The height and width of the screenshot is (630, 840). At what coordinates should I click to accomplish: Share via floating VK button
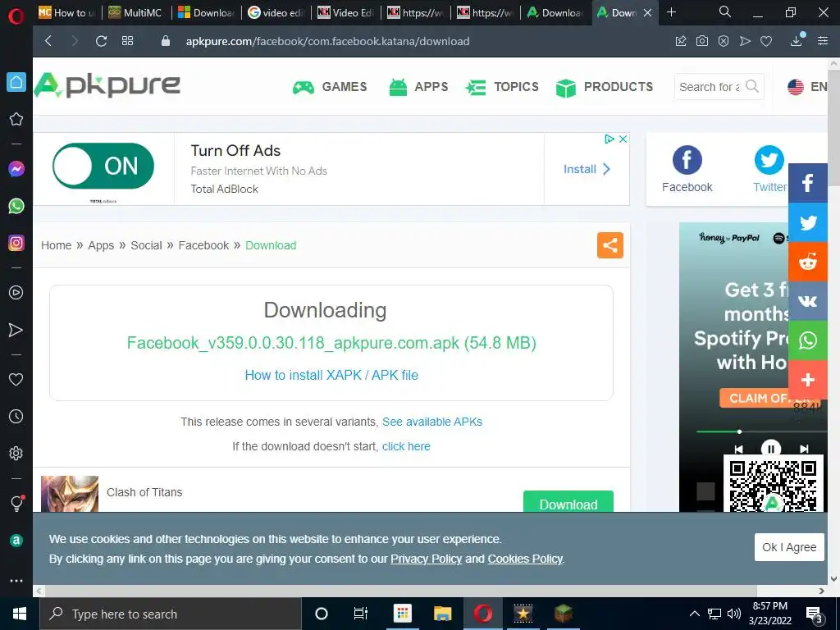(x=808, y=301)
